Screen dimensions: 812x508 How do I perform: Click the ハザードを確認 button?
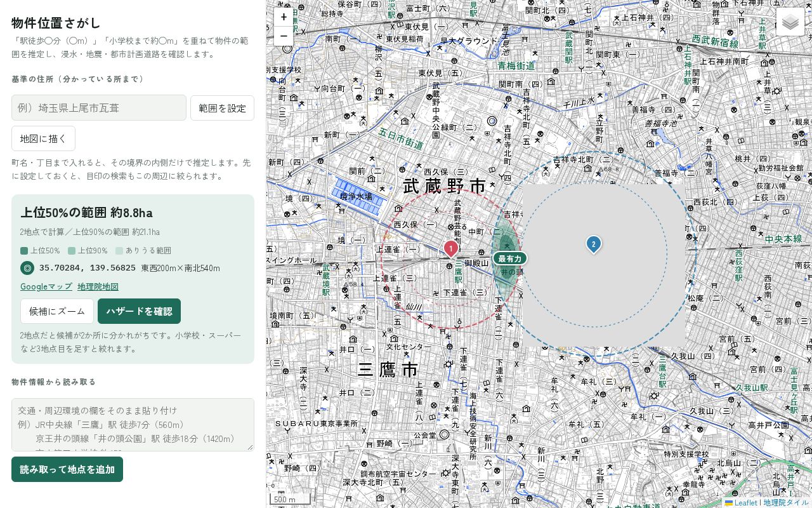pyautogui.click(x=139, y=311)
